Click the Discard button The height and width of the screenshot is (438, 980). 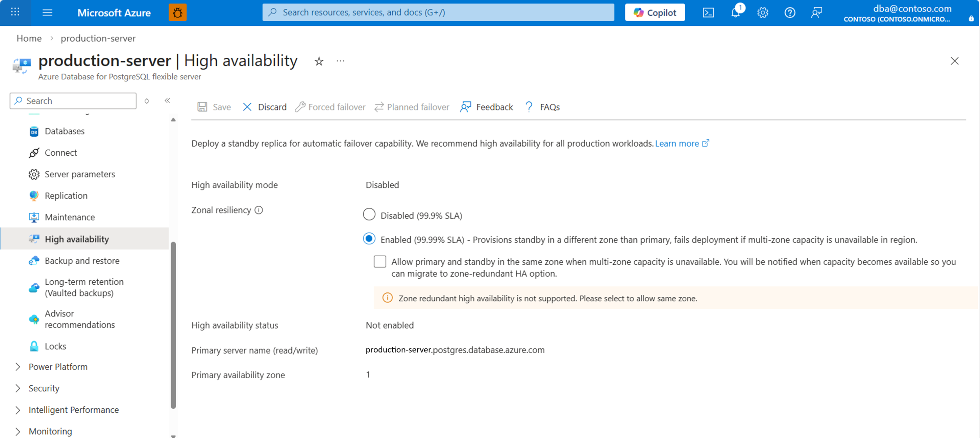[x=264, y=107]
